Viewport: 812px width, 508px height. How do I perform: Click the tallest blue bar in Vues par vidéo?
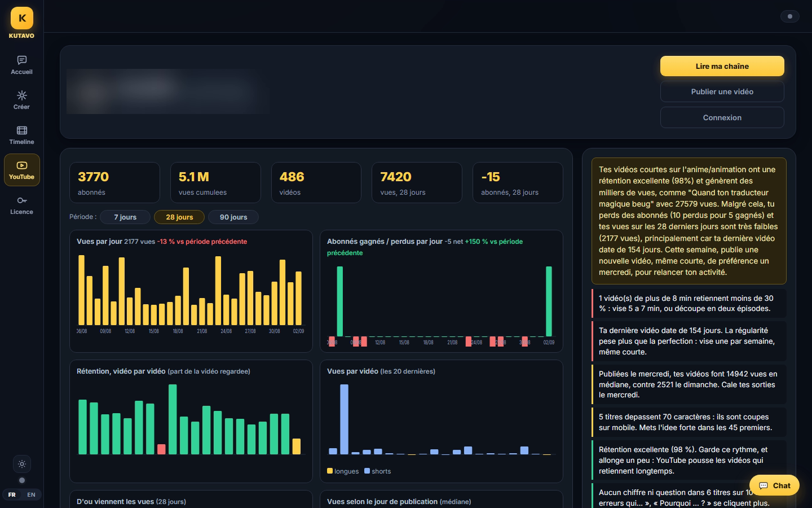tap(344, 419)
